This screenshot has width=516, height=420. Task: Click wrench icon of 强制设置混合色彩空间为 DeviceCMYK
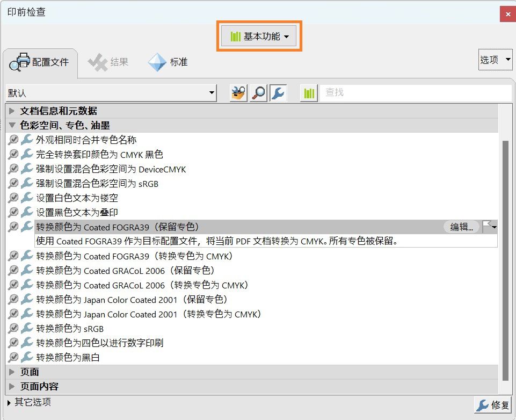pyautogui.click(x=27, y=169)
